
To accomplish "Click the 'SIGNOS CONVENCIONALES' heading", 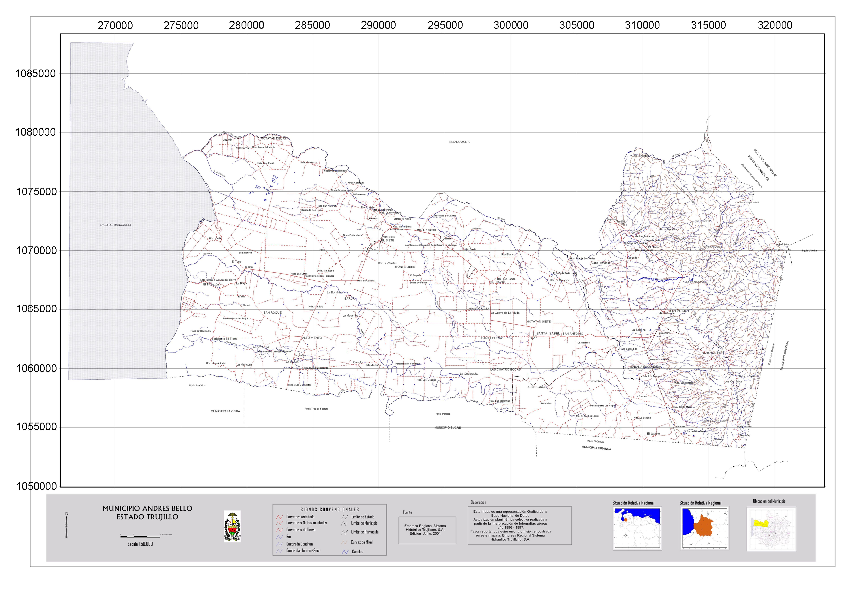I will coord(330,509).
